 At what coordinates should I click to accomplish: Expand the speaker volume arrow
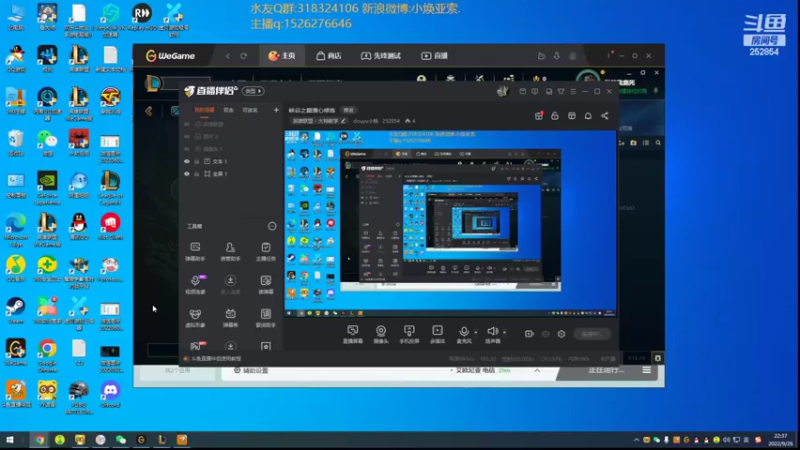click(504, 332)
